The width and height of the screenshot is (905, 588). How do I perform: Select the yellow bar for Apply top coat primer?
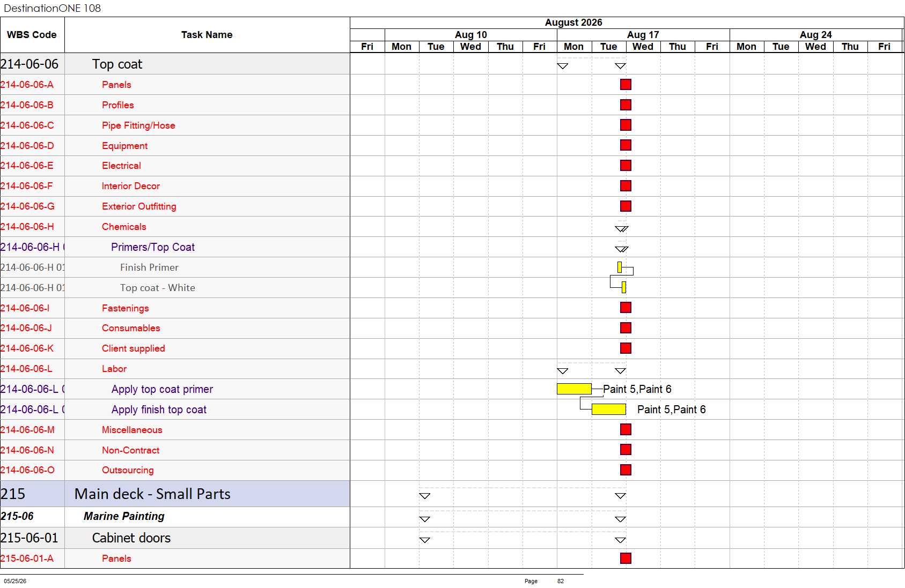pyautogui.click(x=574, y=389)
